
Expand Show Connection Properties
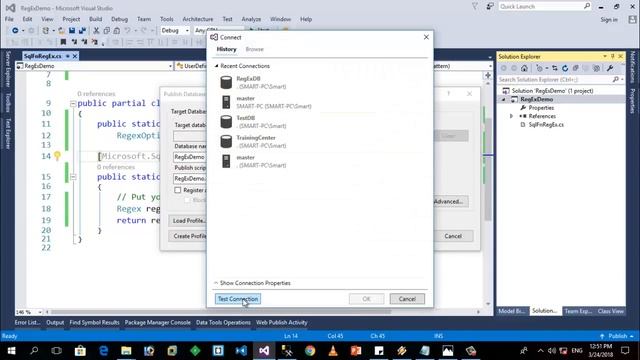pos(252,283)
